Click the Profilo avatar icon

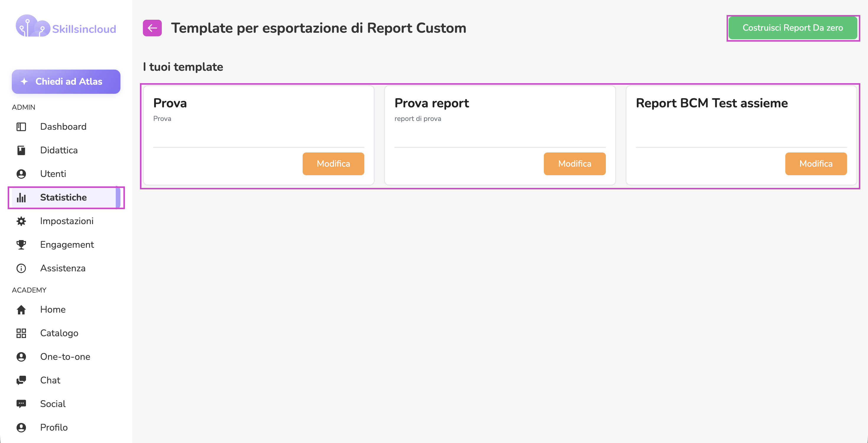[21, 427]
